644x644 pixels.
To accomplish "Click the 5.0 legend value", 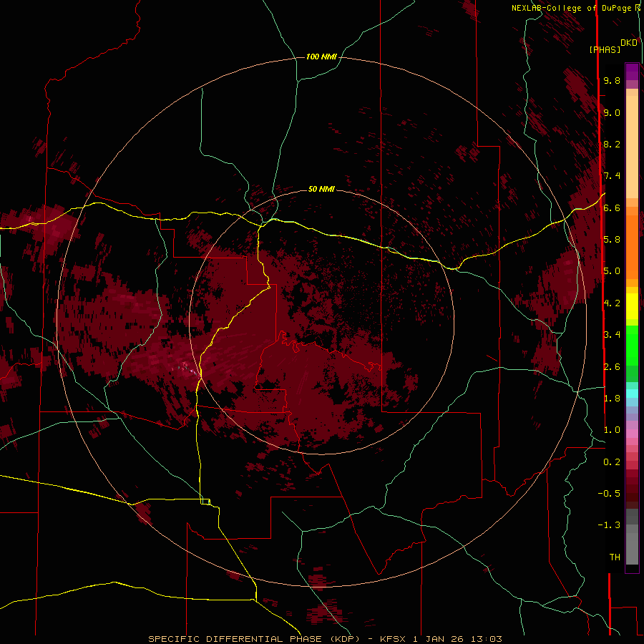I will pos(612,271).
